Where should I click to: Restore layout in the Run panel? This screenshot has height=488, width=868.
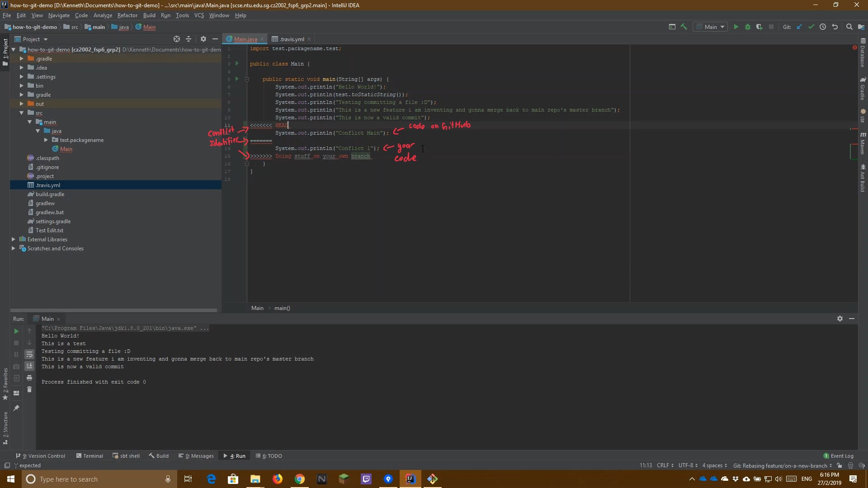[16, 393]
